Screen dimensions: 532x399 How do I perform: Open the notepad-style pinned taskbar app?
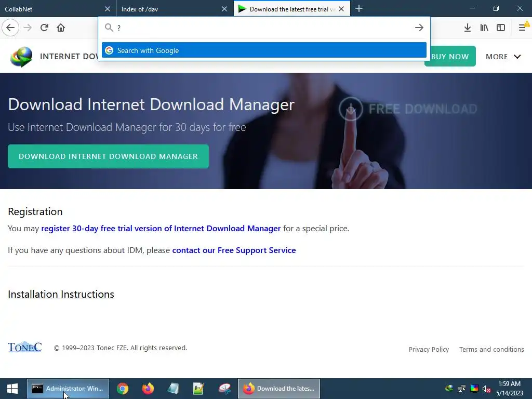(173, 389)
